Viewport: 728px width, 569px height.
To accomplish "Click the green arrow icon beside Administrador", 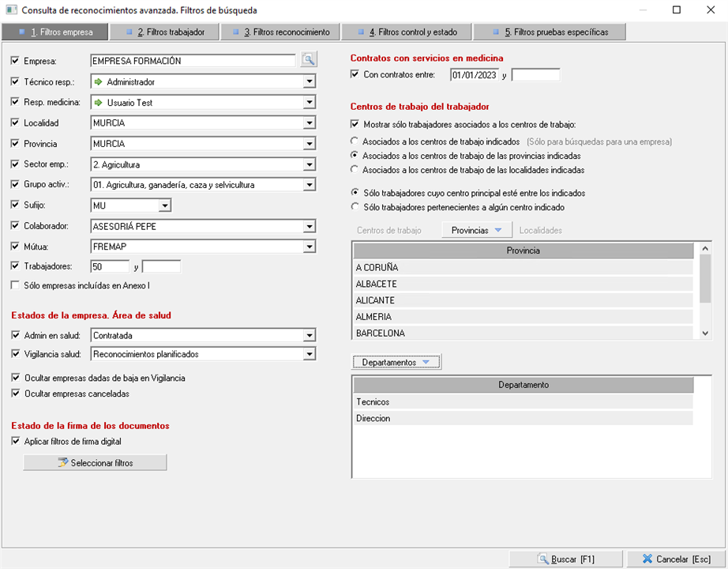I will point(99,81).
